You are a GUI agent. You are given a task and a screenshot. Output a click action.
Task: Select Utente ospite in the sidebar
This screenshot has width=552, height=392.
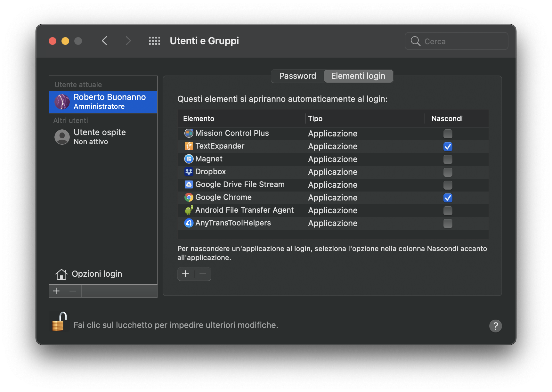coord(103,137)
